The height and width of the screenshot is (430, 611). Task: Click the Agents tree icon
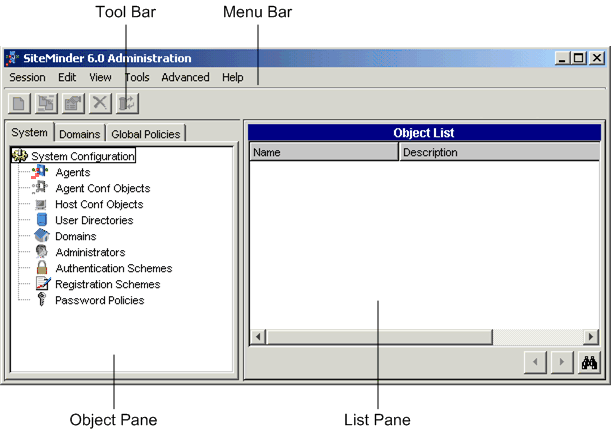pos(40,172)
